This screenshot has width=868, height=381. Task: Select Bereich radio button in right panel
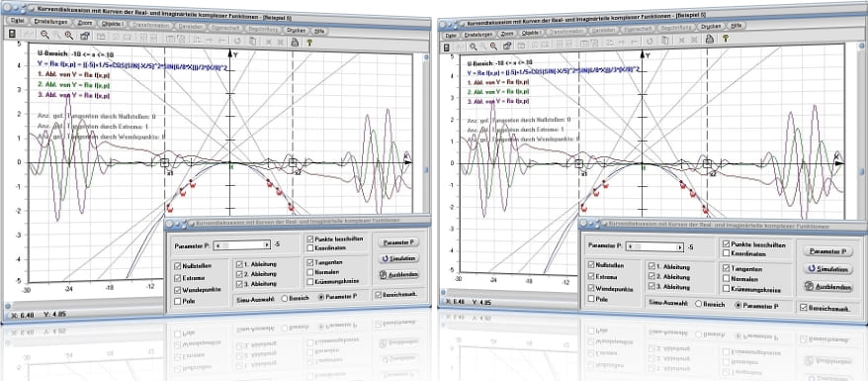(x=699, y=304)
